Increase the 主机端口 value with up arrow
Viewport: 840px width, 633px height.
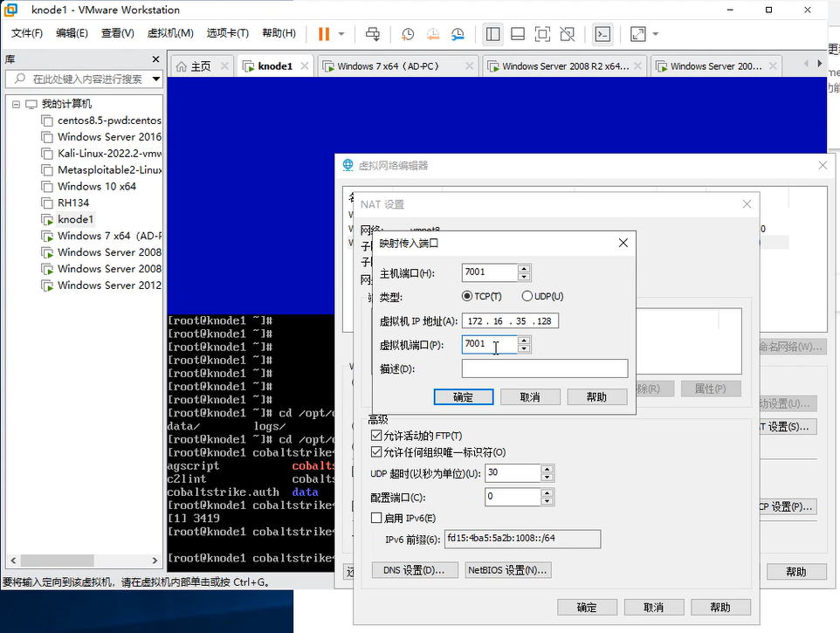point(525,268)
